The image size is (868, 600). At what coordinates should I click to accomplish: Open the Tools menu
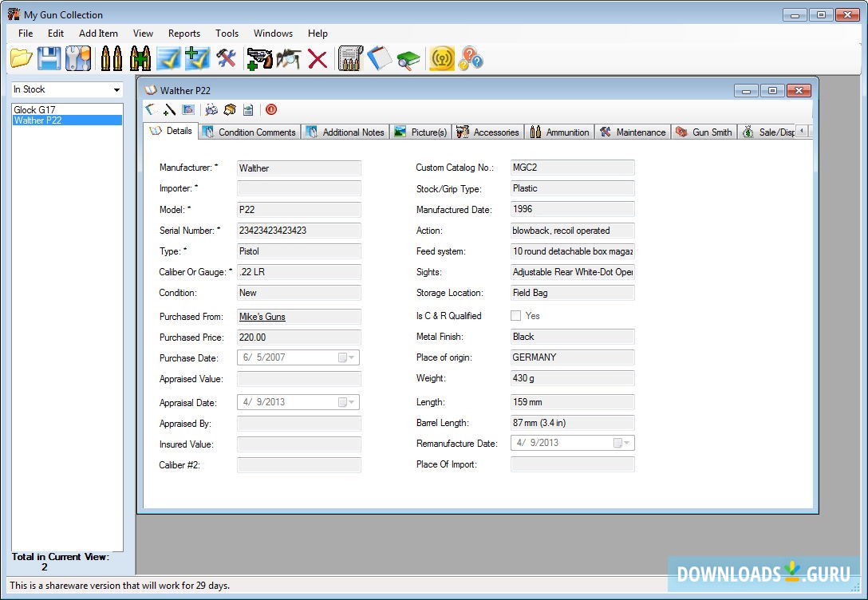[x=227, y=34]
